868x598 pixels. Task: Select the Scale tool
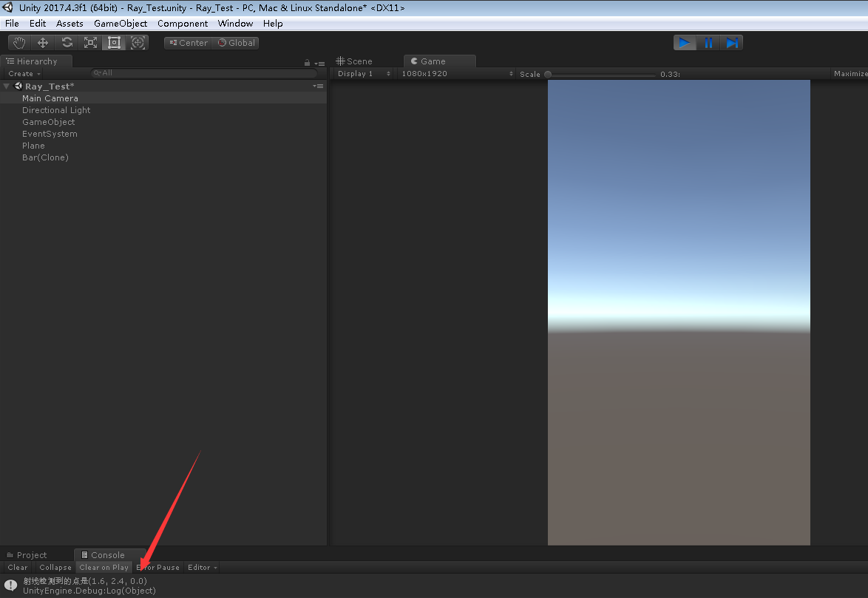click(x=90, y=43)
